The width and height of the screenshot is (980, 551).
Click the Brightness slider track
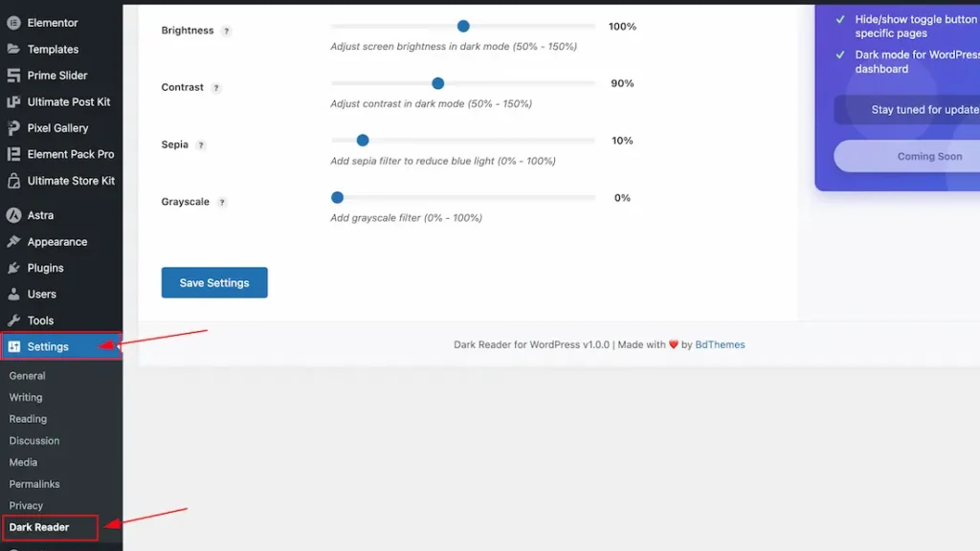(536, 27)
